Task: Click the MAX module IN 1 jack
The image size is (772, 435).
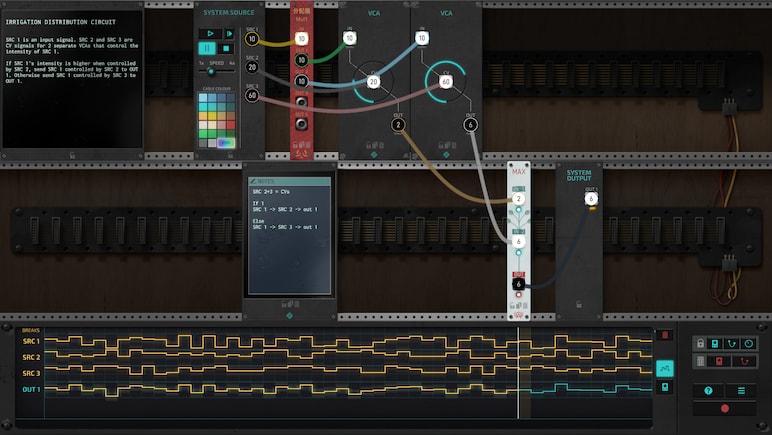Action: 518,199
